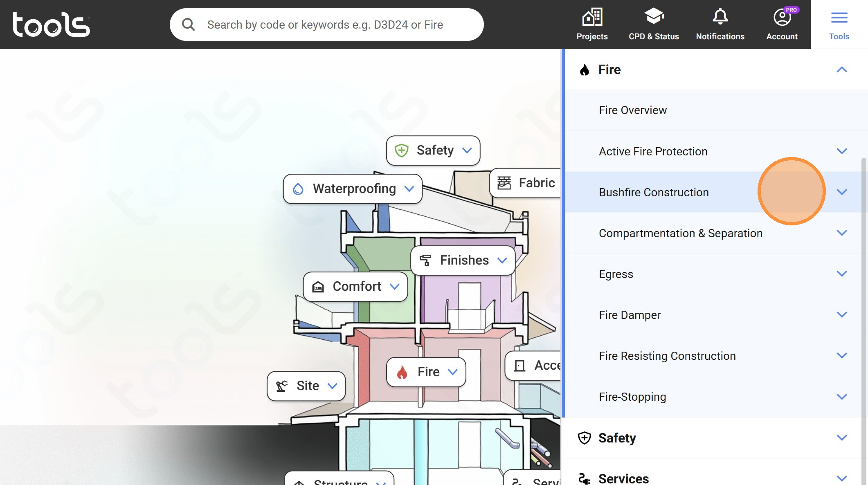The image size is (868, 485).
Task: Expand Active Fire Protection chevron
Action: (841, 151)
